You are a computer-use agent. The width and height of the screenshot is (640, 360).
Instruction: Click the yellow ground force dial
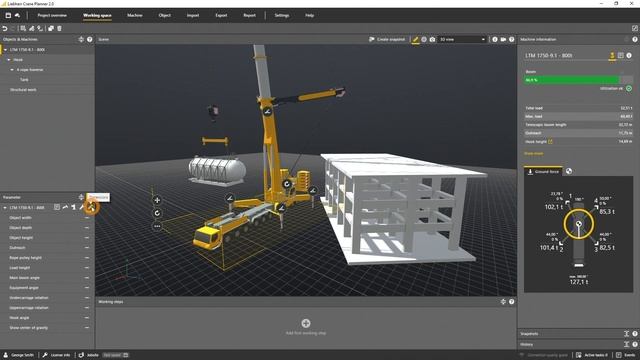(x=578, y=224)
